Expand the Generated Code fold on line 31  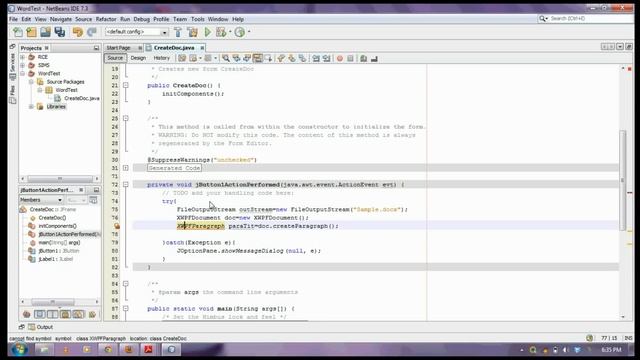[x=126, y=168]
